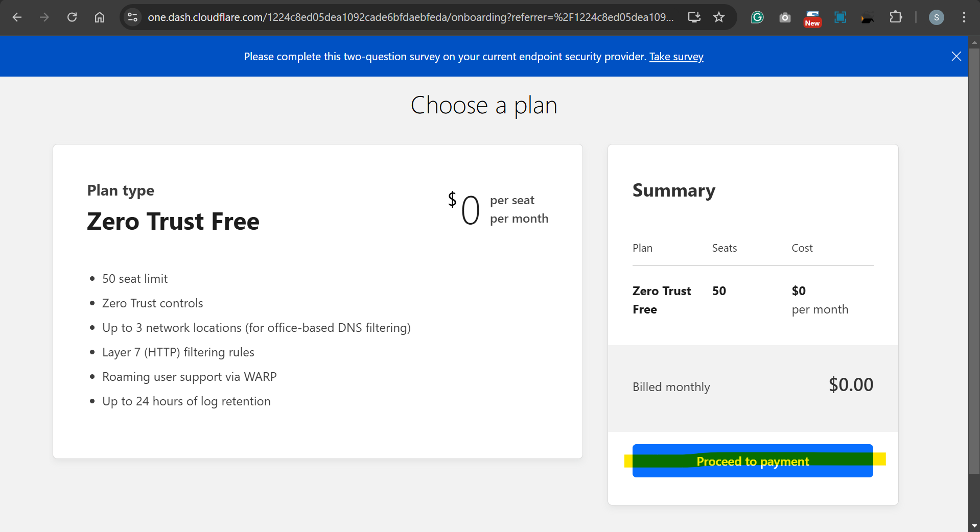Open the browser home page
This screenshot has width=980, height=532.
(100, 17)
